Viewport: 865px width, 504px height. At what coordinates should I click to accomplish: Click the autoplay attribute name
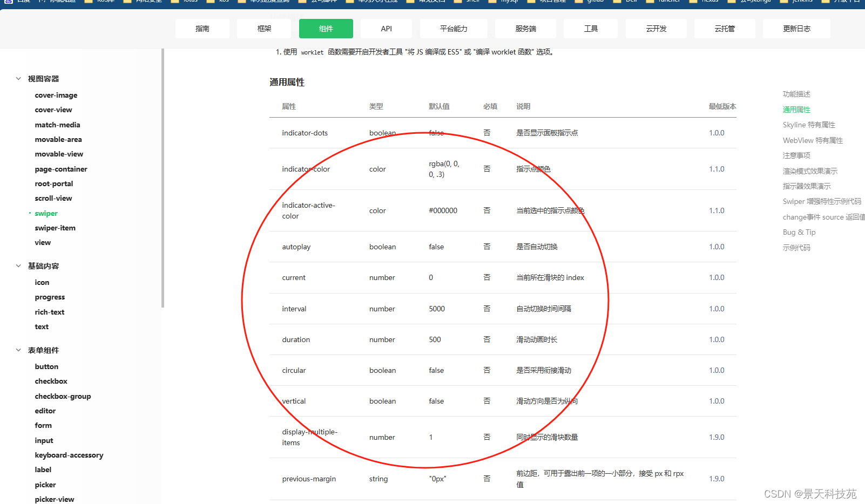296,247
